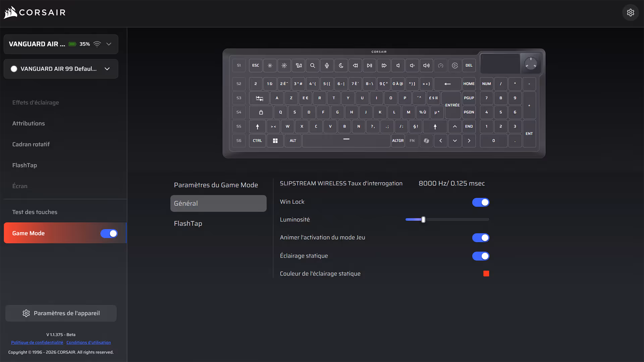This screenshot has height=362, width=644.
Task: Open Conditions d'utilisation link
Action: pyautogui.click(x=89, y=343)
